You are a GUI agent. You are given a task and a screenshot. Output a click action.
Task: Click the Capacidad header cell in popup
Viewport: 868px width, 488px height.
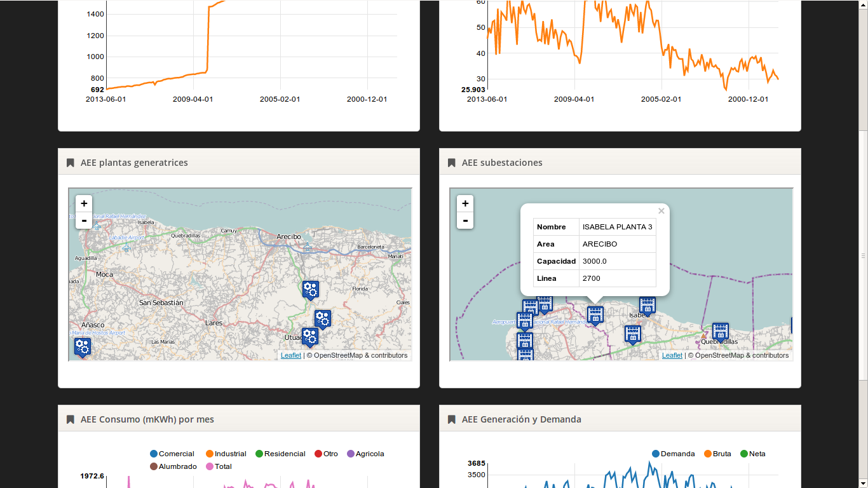click(556, 261)
